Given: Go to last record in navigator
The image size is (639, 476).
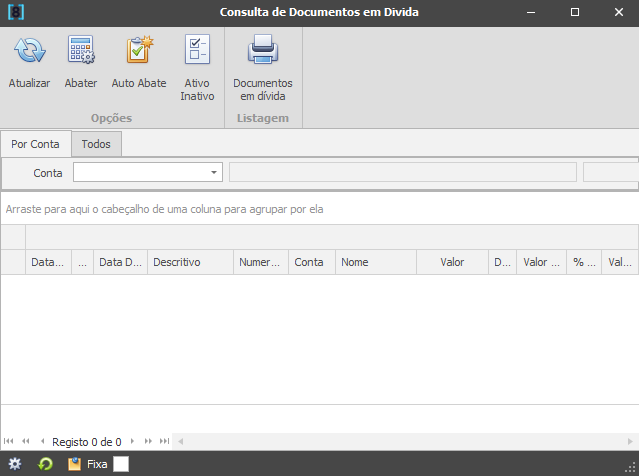Looking at the screenshot, I should (x=163, y=441).
